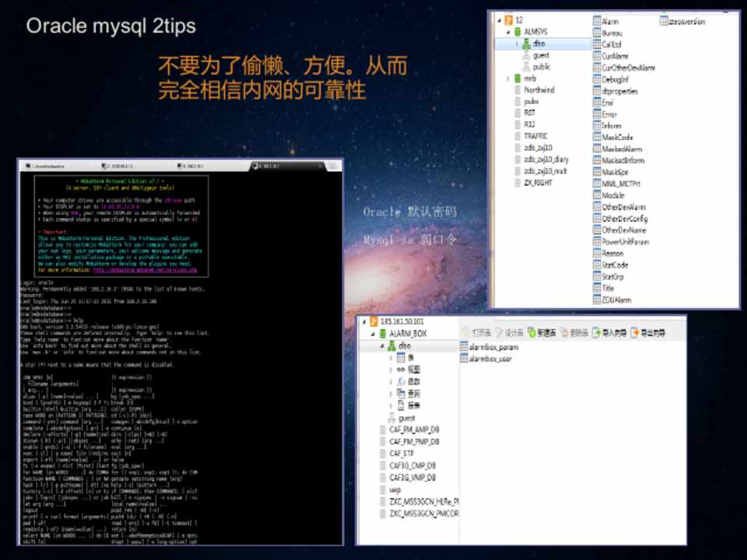Expand the dbo schema under ALMSYS
The height and width of the screenshot is (560, 747).
[x=517, y=44]
